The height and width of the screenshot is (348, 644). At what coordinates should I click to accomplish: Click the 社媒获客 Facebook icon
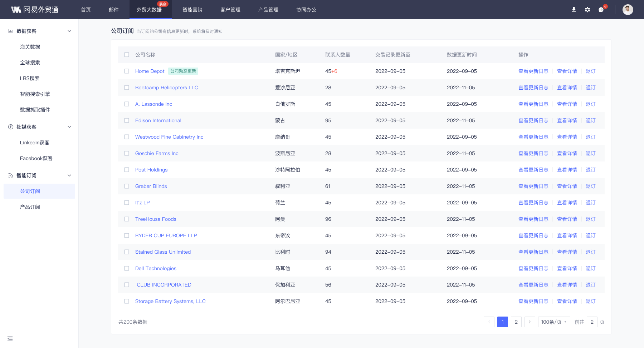click(11, 127)
